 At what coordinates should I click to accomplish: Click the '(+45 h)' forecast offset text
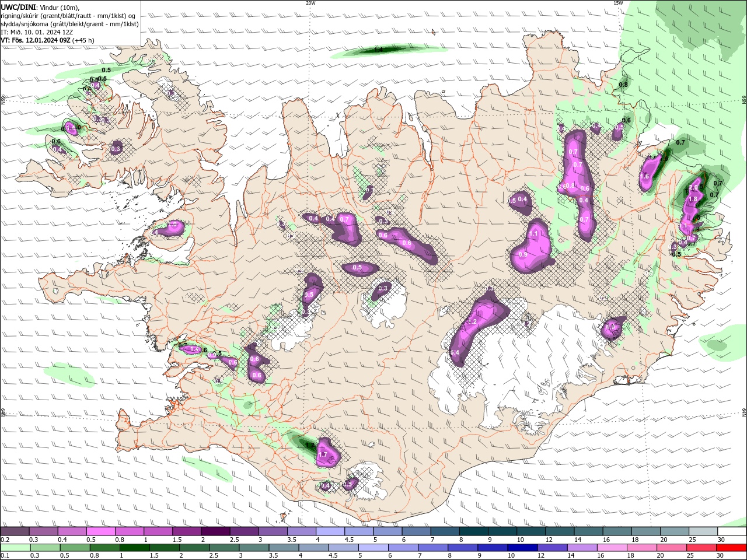pos(83,40)
